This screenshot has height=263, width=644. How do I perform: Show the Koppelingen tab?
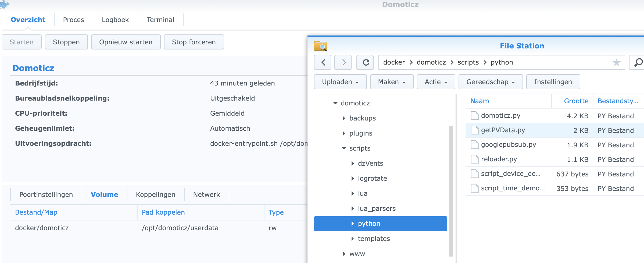tap(156, 194)
